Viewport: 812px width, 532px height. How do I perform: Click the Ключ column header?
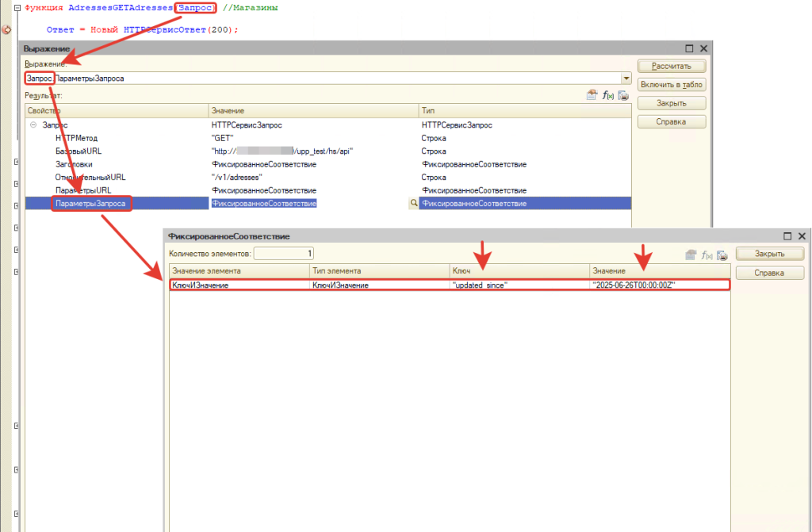(519, 271)
